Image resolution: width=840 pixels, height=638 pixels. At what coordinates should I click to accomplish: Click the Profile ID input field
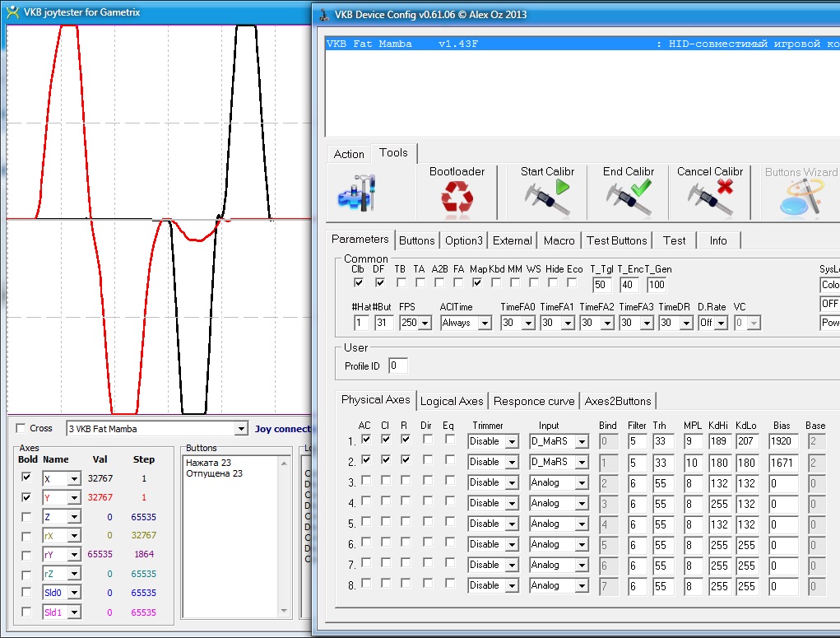[397, 366]
